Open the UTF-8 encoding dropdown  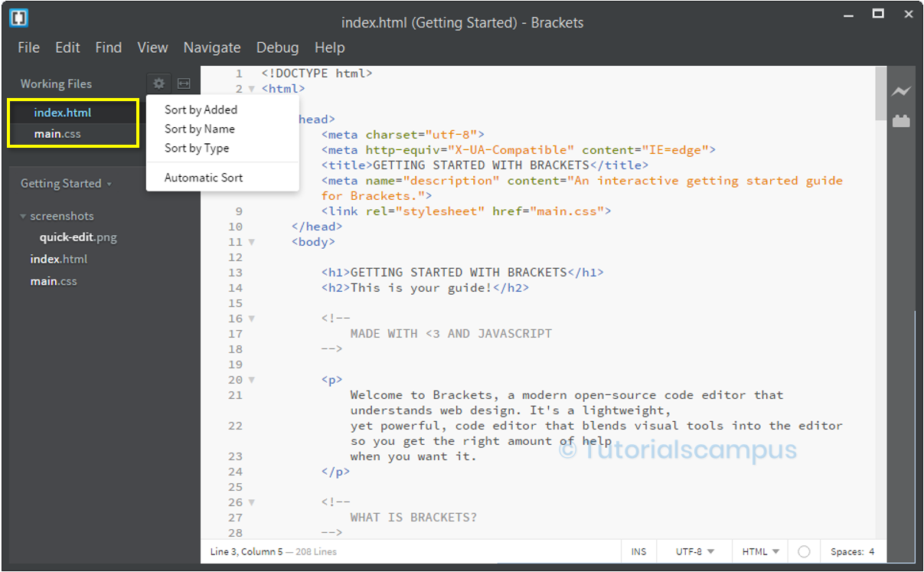pos(695,551)
